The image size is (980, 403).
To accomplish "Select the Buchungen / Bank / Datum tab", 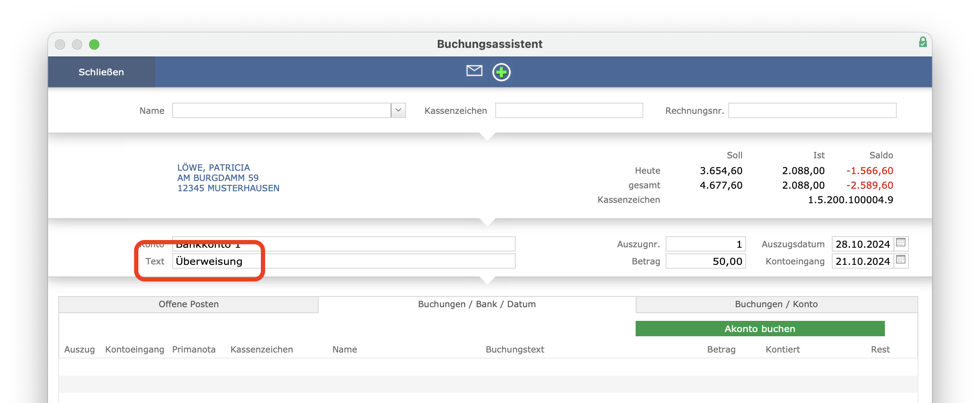I will [x=477, y=304].
